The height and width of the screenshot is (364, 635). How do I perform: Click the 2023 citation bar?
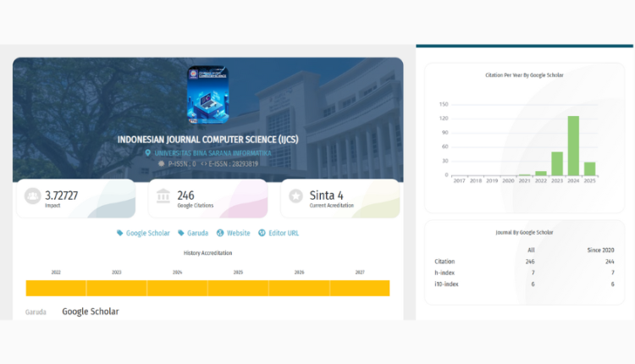[557, 163]
